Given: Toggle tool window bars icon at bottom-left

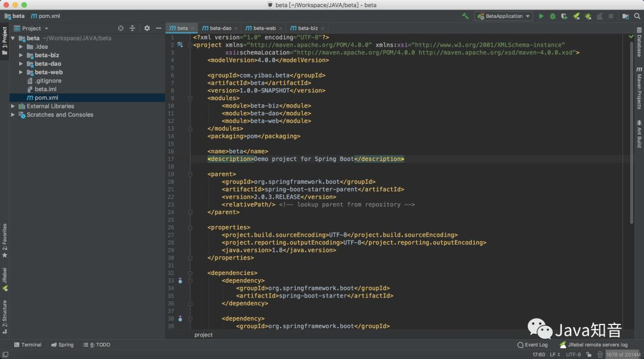Looking at the screenshot, I should click(5, 354).
